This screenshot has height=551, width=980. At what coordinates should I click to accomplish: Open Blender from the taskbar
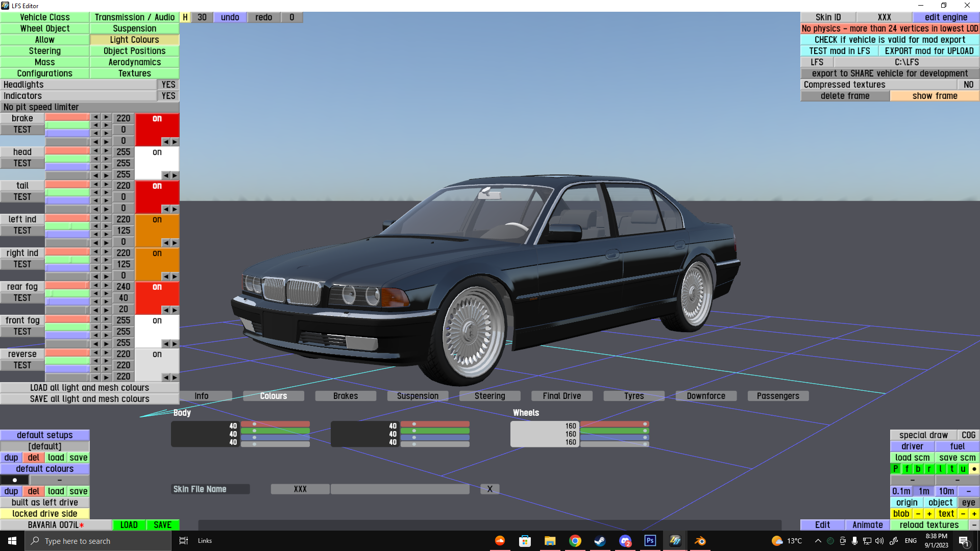click(700, 541)
